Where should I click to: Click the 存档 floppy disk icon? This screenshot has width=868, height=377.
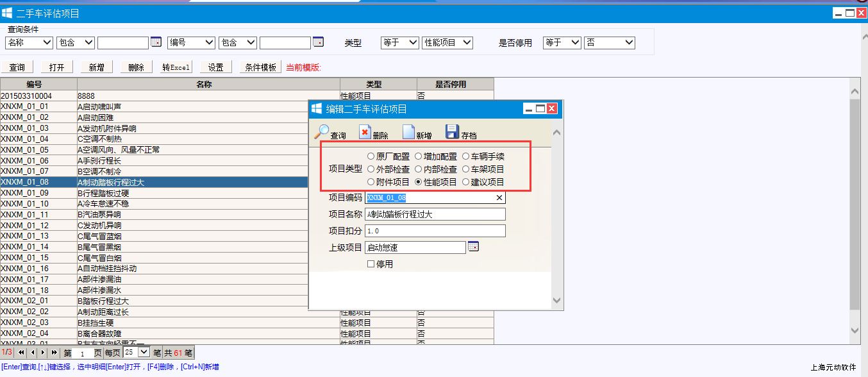(452, 131)
